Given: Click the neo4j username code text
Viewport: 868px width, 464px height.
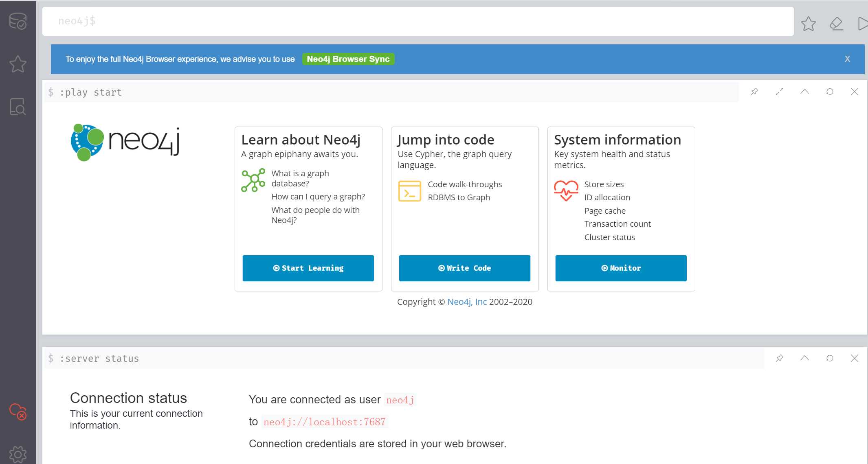Looking at the screenshot, I should point(400,400).
